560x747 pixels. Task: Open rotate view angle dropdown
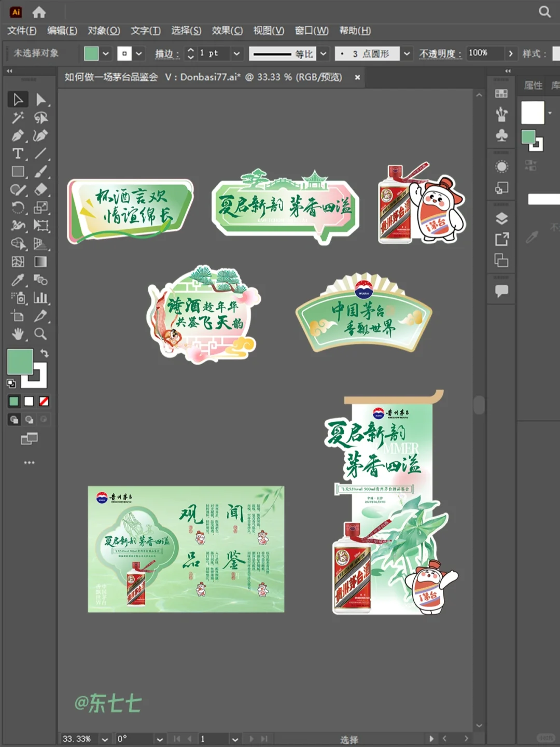pos(160,739)
